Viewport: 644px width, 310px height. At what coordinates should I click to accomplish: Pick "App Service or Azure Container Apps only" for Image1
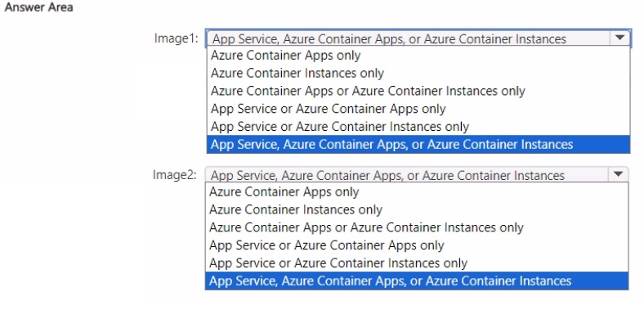click(x=418, y=109)
